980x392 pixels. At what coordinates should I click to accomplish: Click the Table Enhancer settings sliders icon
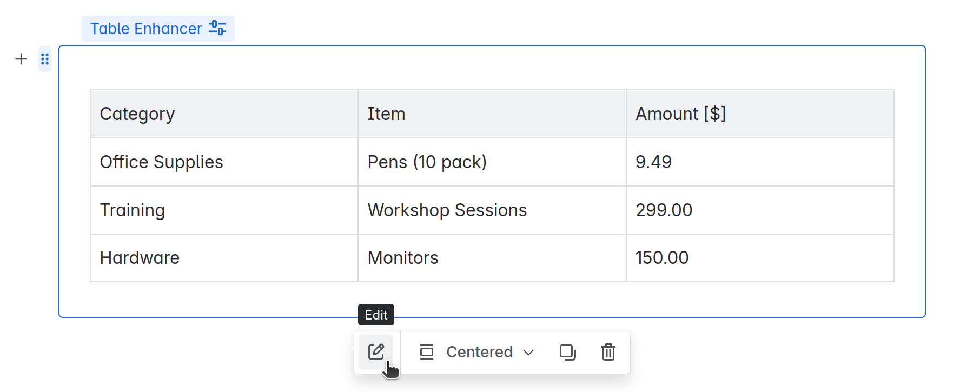(x=217, y=28)
